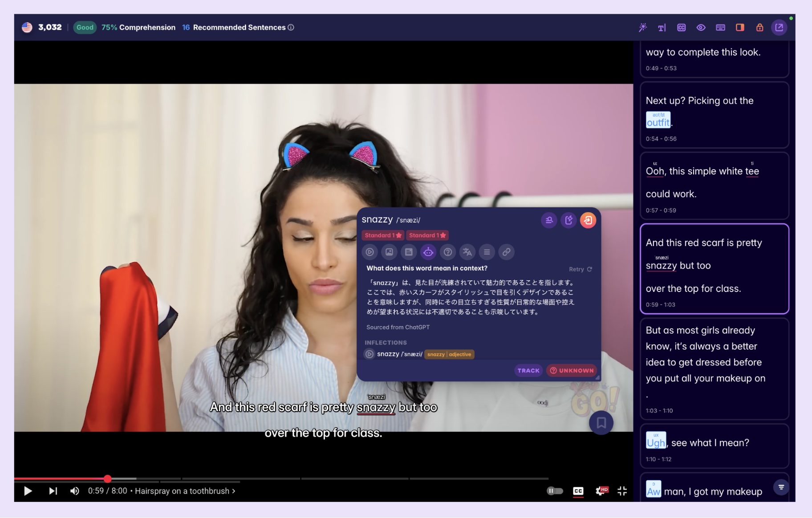
Task: Select the 'But as most girls already know' subtitle
Action: [714, 369]
